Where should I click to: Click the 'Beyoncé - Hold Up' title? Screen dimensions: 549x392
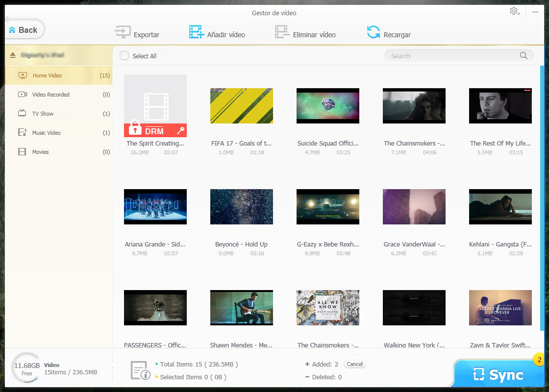(241, 245)
